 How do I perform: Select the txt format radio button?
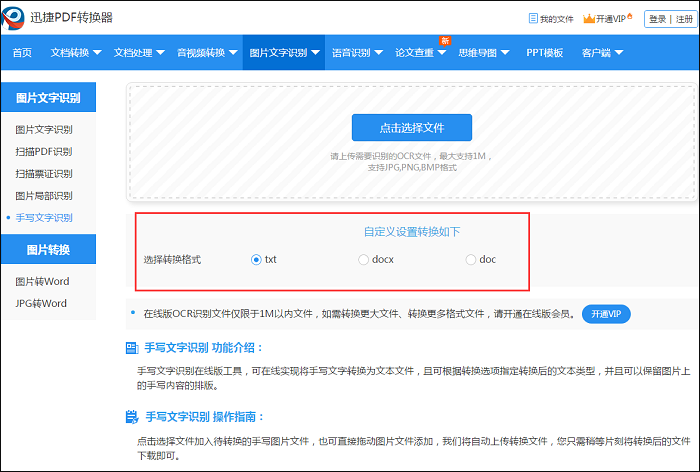coord(256,260)
